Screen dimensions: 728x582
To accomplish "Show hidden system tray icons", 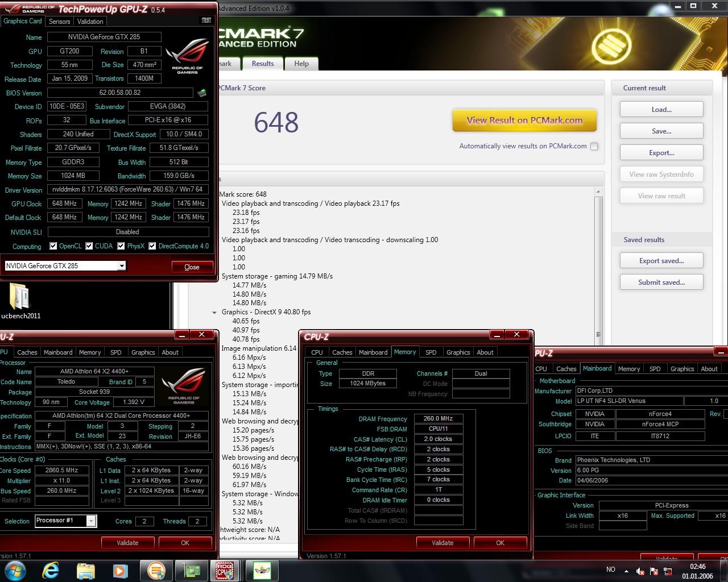I will tap(627, 571).
